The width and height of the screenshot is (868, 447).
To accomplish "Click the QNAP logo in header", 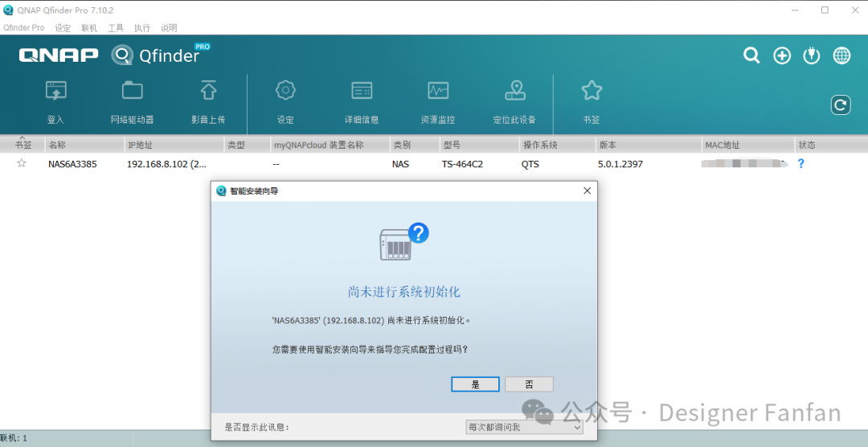I will (x=59, y=55).
